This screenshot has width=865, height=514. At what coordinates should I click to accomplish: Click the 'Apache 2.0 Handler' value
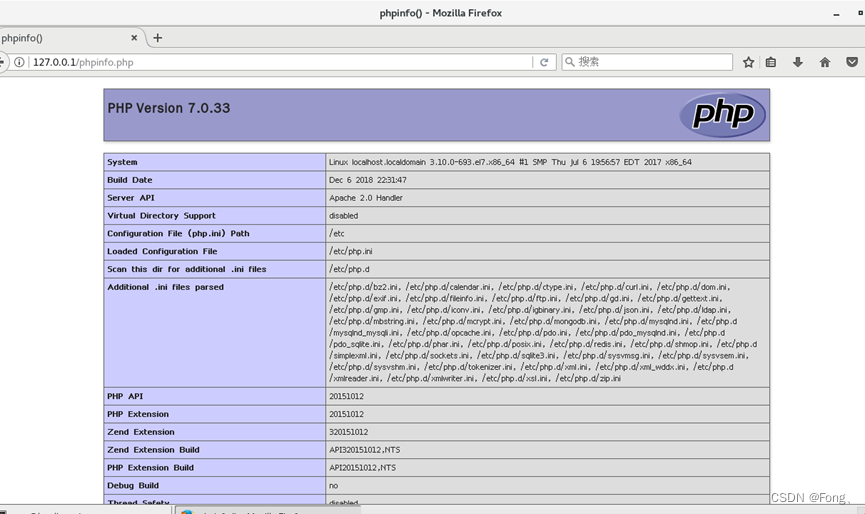click(x=366, y=197)
